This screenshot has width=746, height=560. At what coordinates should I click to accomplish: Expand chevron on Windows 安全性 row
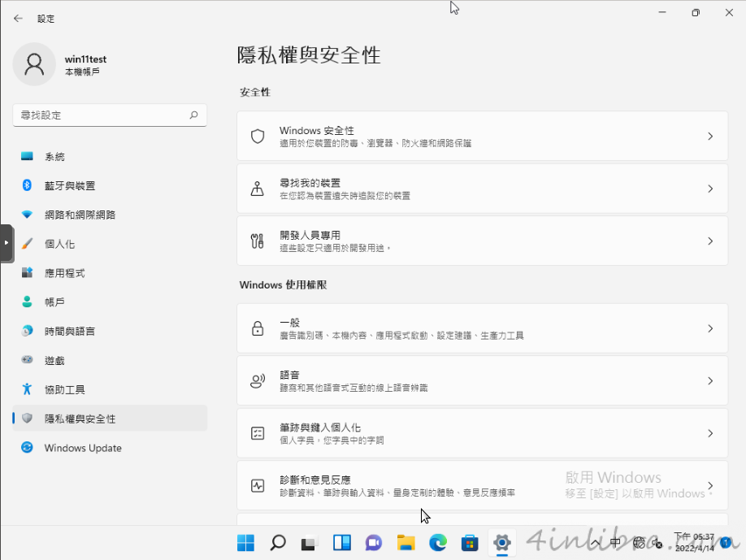coord(710,136)
